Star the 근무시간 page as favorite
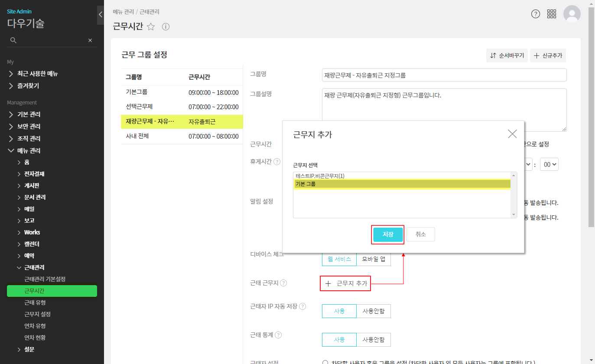Image resolution: width=595 pixels, height=364 pixels. 151,27
